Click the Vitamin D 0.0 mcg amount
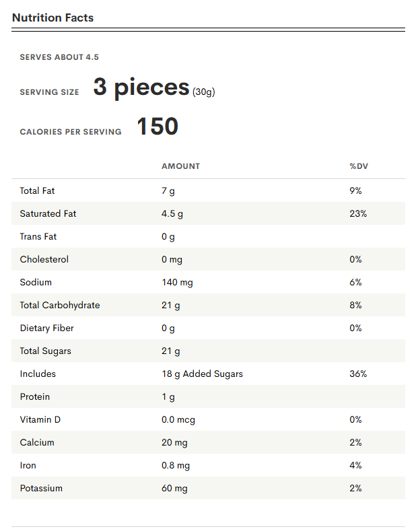420x529 pixels. point(178,420)
